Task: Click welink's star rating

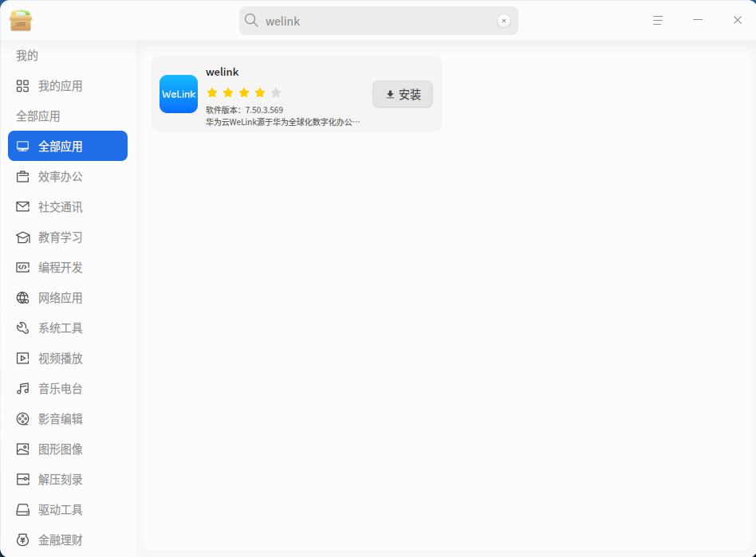Action: [244, 92]
